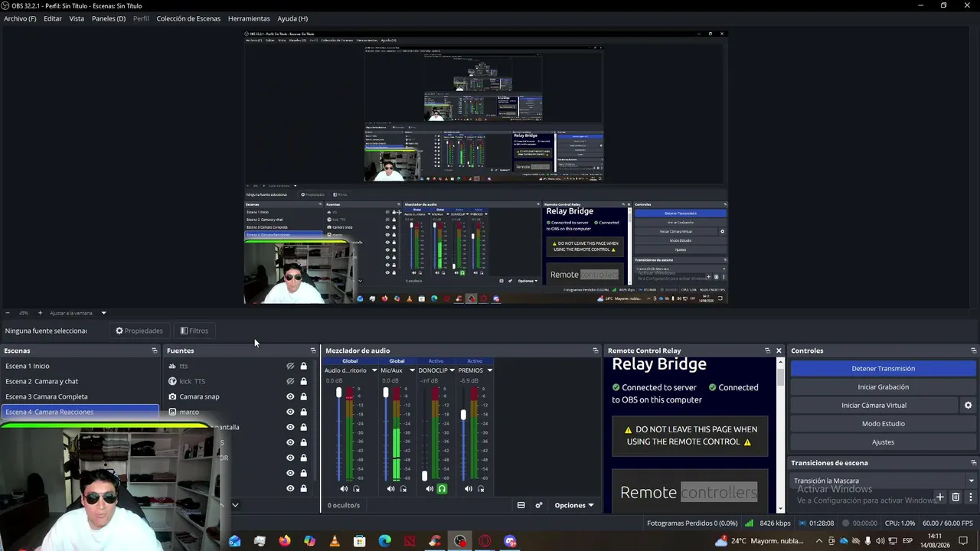980x551 pixels.
Task: Adjust Audio del escritorio volume fader
Action: [339, 393]
